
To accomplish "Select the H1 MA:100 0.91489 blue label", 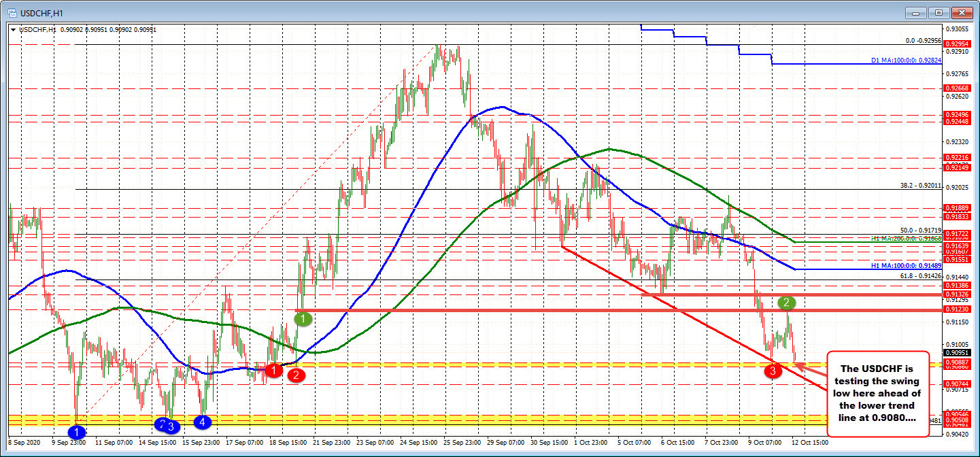I will point(907,266).
